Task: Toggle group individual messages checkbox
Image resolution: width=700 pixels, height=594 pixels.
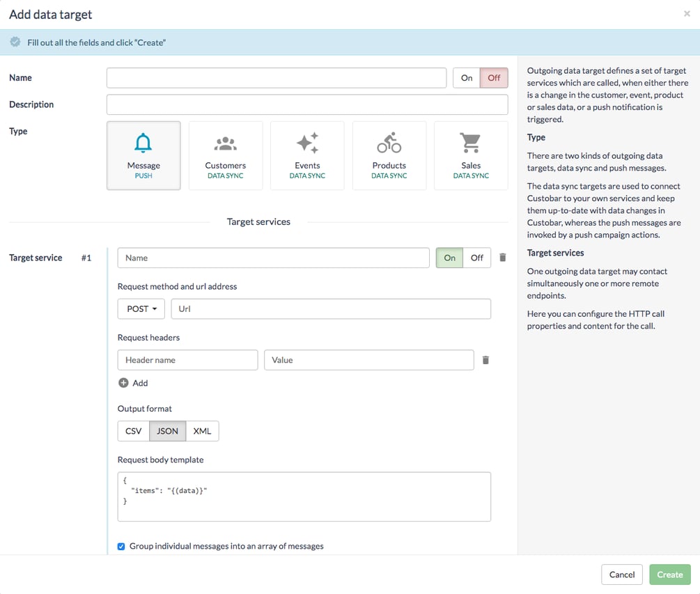Action: tap(121, 546)
